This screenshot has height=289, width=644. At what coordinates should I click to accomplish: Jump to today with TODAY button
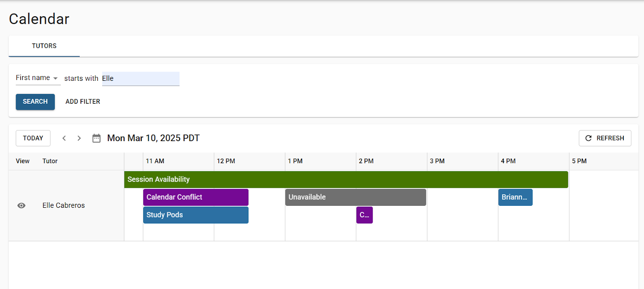[x=33, y=138]
